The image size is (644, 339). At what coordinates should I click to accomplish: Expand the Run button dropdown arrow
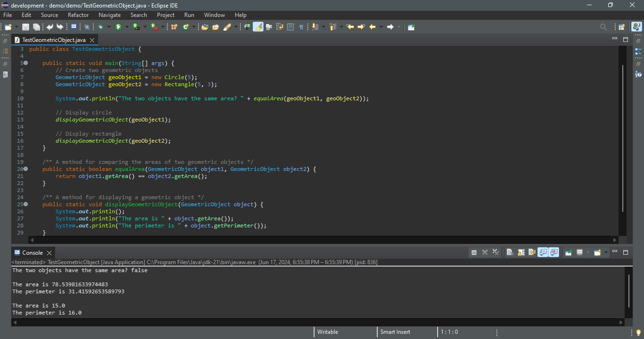click(x=126, y=27)
